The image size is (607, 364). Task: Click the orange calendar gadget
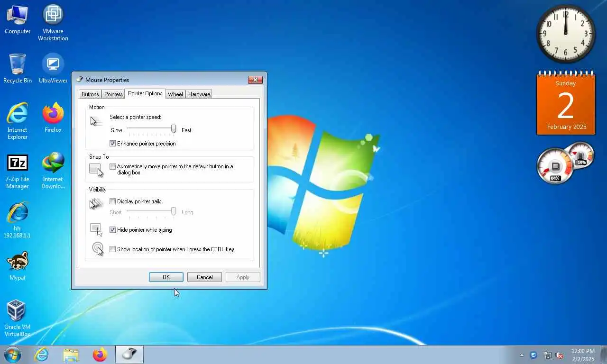pyautogui.click(x=566, y=104)
